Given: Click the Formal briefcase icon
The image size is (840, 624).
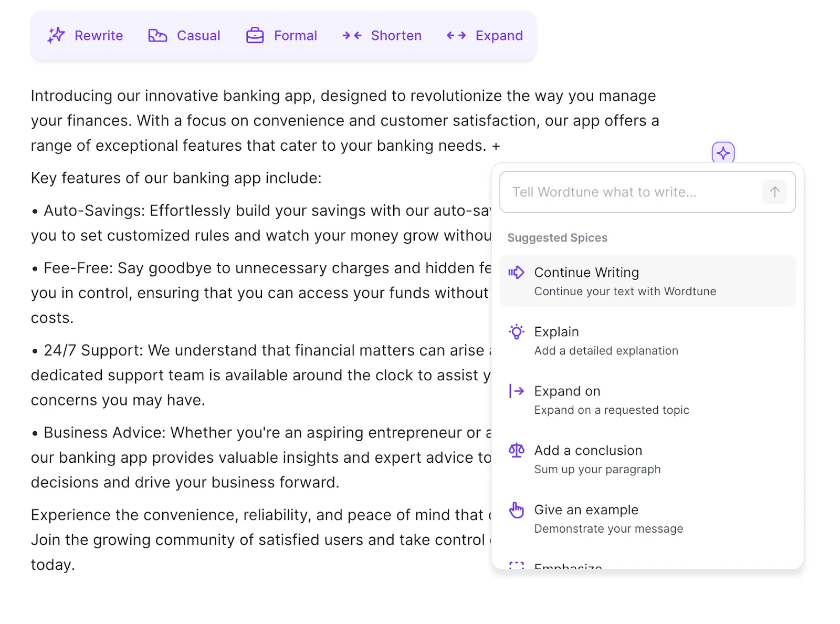Looking at the screenshot, I should point(255,35).
